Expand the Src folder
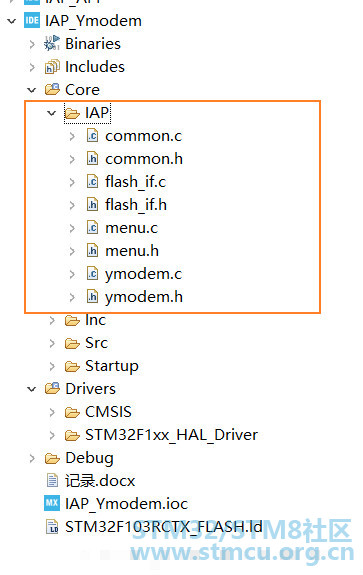This screenshot has width=363, height=575. (52, 343)
